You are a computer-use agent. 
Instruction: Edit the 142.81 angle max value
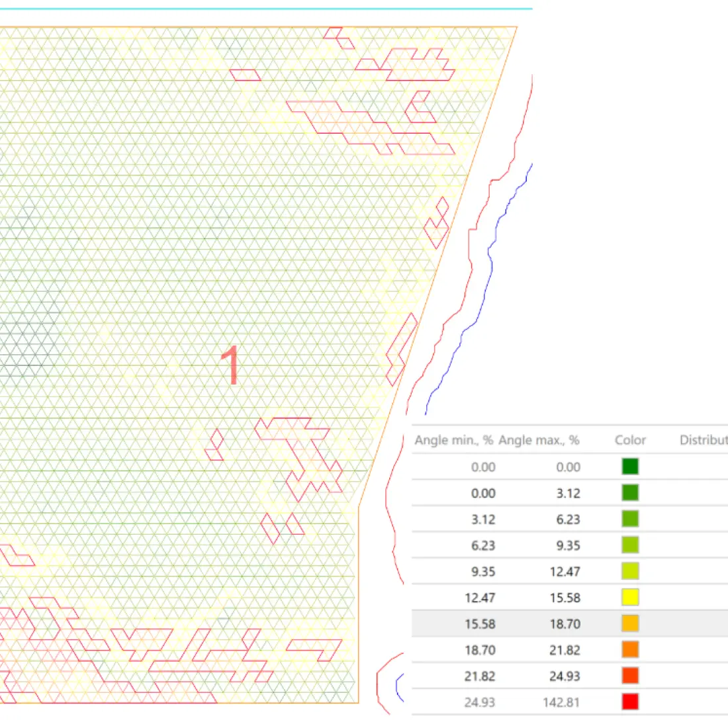561,702
